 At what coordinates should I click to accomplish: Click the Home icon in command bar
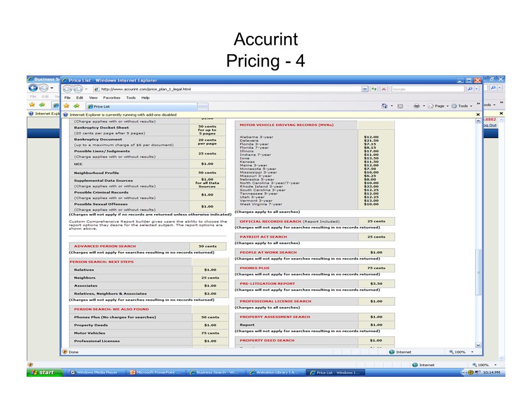(385, 106)
